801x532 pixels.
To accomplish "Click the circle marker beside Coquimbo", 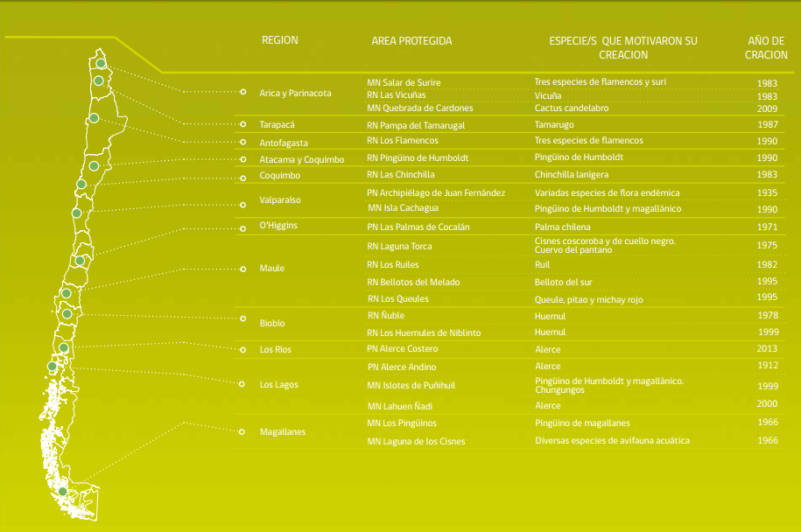I will [x=243, y=178].
